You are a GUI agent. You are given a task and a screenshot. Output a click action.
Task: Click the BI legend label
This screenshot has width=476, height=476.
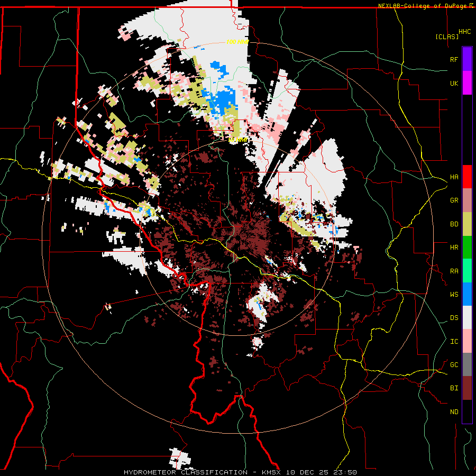click(x=454, y=388)
